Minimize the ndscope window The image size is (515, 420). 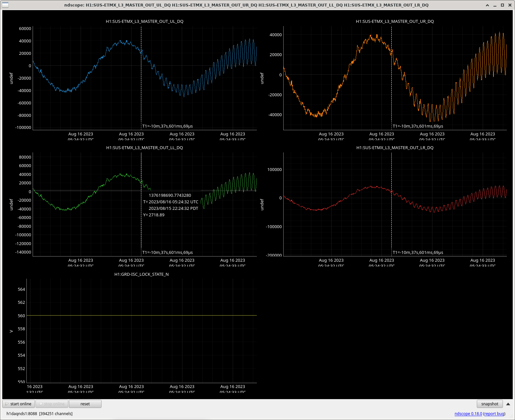(495, 5)
